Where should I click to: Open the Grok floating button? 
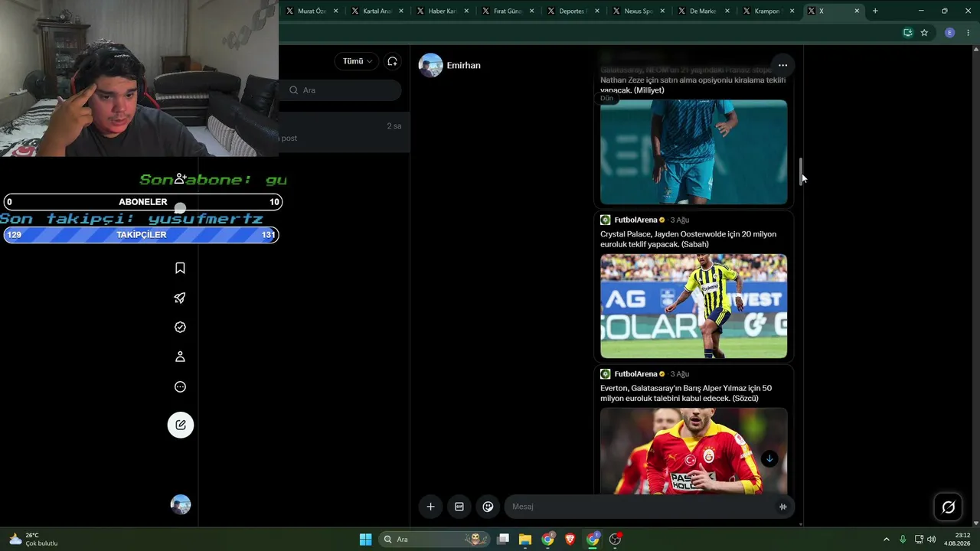click(948, 507)
